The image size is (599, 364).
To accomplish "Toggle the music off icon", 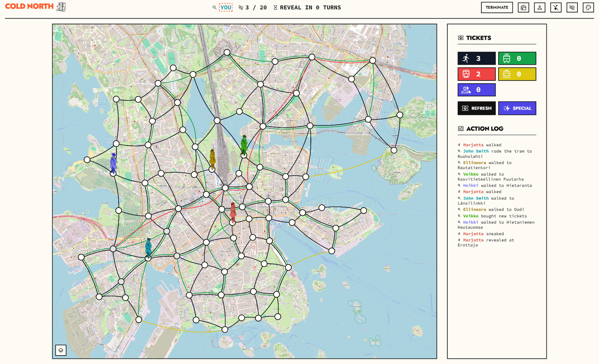I will 556,7.
